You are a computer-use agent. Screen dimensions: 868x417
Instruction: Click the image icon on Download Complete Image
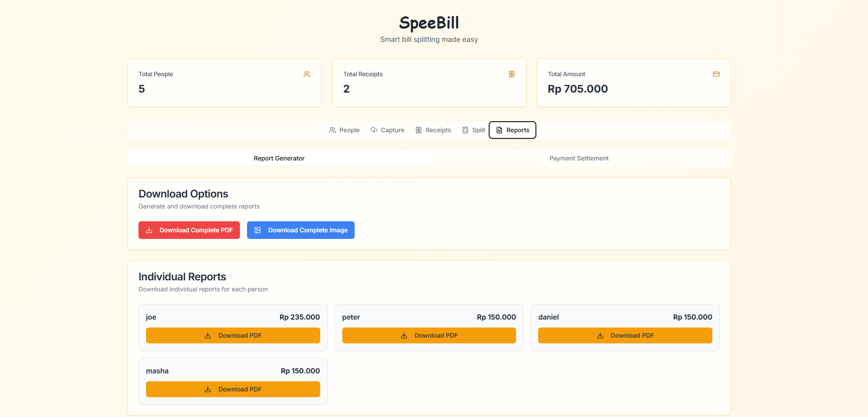click(258, 230)
